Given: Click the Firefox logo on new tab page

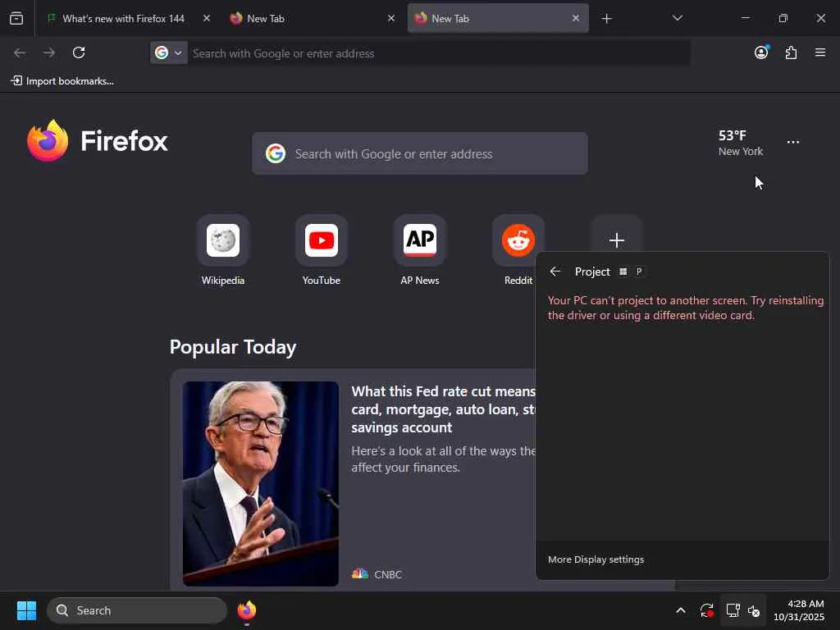Looking at the screenshot, I should pos(98,141).
